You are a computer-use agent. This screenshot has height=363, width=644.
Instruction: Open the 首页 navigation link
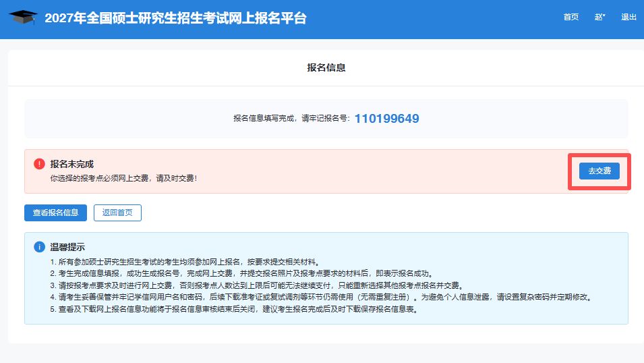pyautogui.click(x=571, y=17)
